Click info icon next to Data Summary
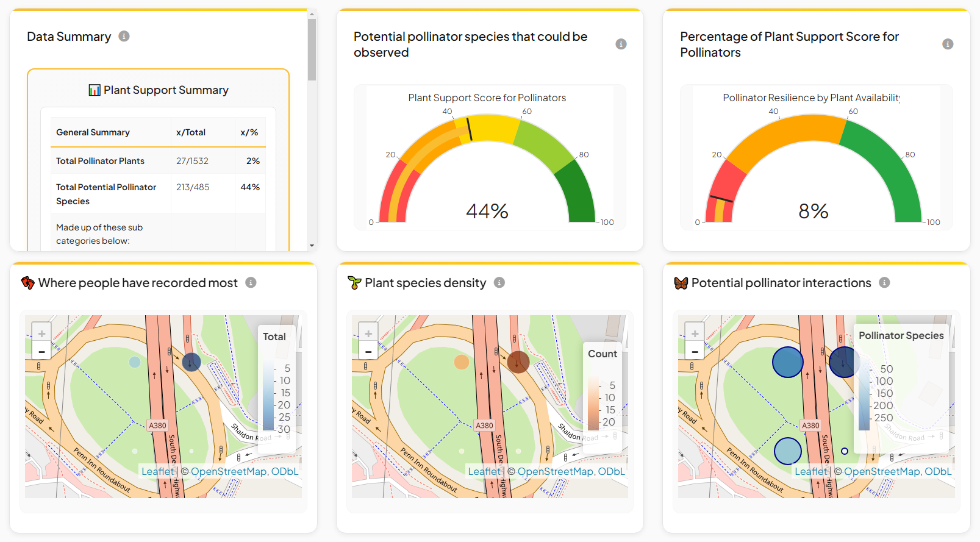The height and width of the screenshot is (542, 980). [x=124, y=37]
